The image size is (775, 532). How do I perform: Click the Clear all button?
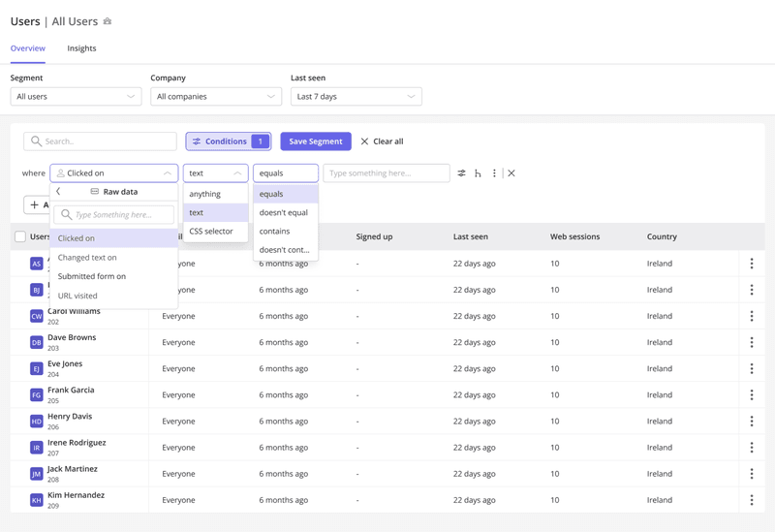click(382, 141)
